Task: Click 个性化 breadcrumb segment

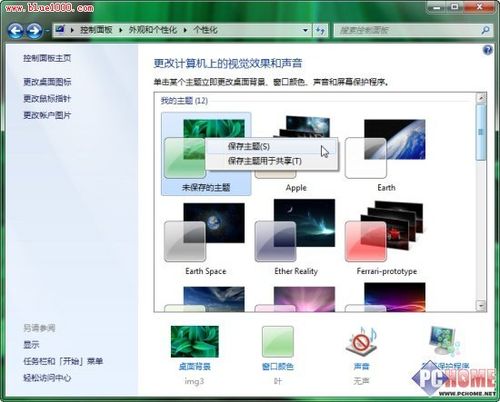Action: pyautogui.click(x=205, y=30)
